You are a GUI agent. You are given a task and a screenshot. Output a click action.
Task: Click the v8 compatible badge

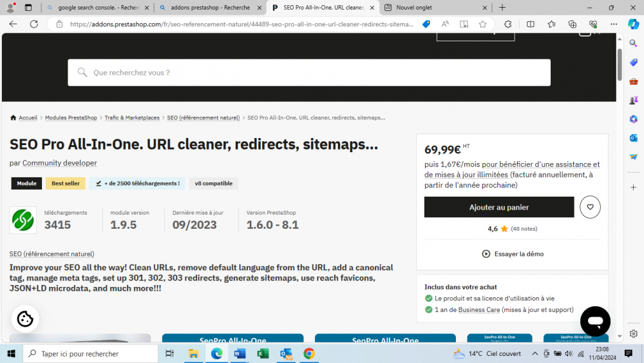(214, 183)
